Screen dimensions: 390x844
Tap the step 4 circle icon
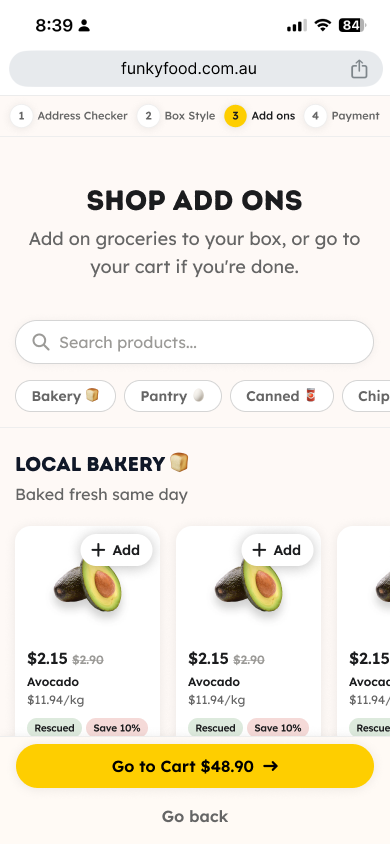click(x=315, y=116)
